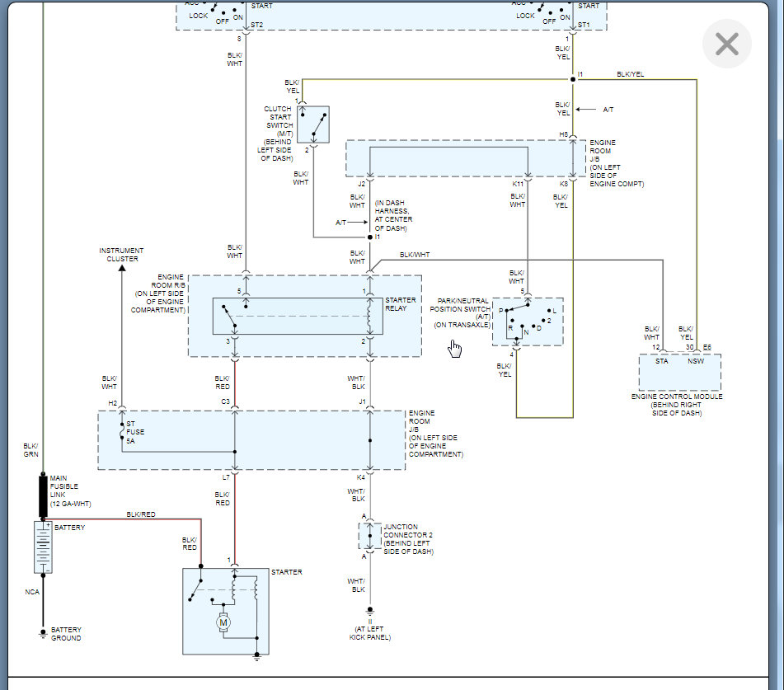Viewport: 784px width, 690px height.
Task: Click the NSW terminal on the ECM
Action: (x=696, y=361)
